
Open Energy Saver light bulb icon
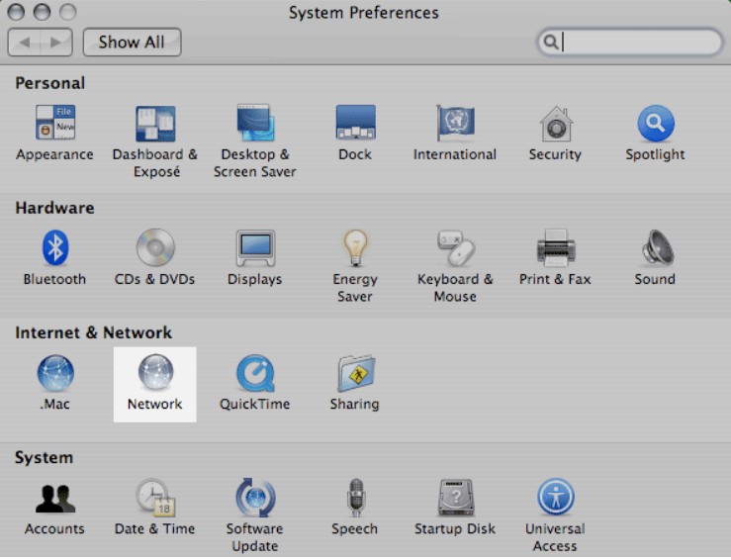[355, 247]
